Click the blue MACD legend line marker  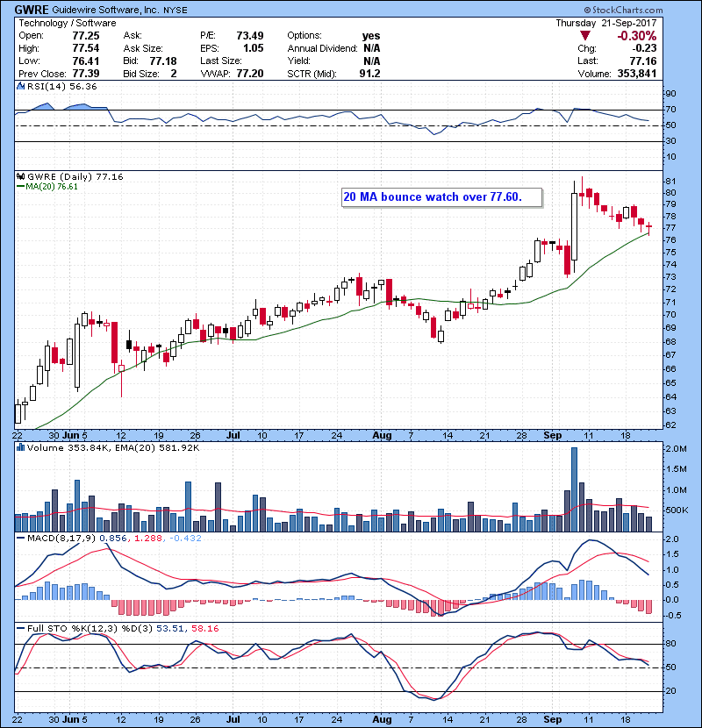pyautogui.click(x=21, y=539)
